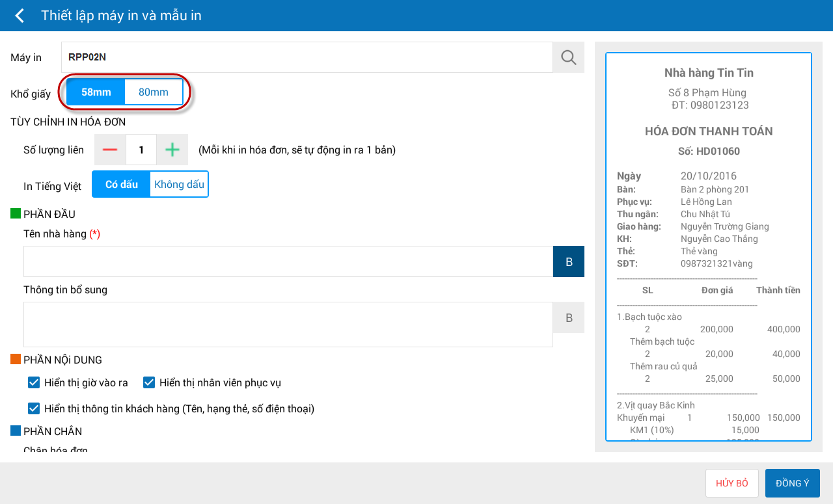Decrease copy count with the minus button
The width and height of the screenshot is (833, 504).
coord(110,150)
